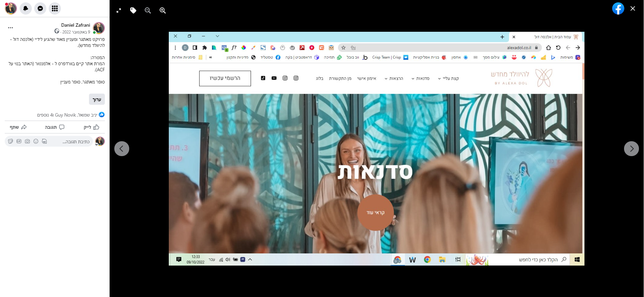Click the post date 9 באוקטובר 2022

tap(76, 32)
